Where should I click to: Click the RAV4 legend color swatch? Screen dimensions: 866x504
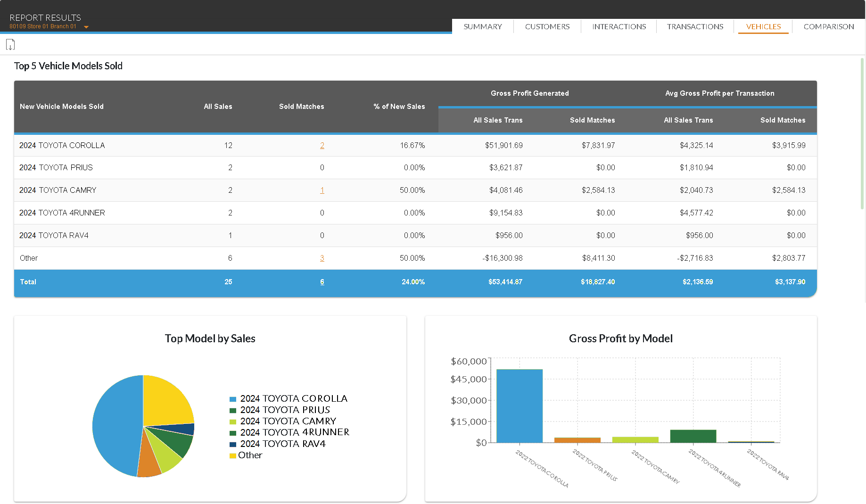click(233, 445)
